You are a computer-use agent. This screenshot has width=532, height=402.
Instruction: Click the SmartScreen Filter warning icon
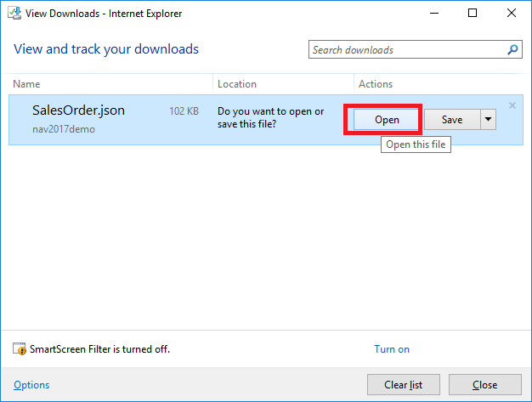pos(20,348)
